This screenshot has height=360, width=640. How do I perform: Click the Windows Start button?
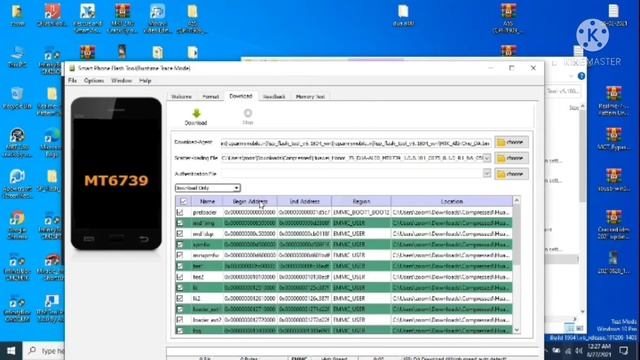[11, 351]
